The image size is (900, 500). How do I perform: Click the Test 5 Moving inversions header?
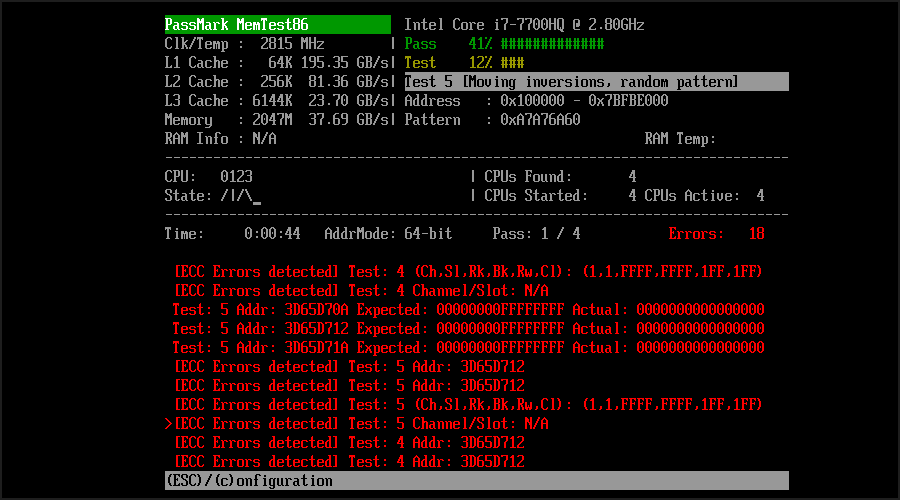[596, 82]
